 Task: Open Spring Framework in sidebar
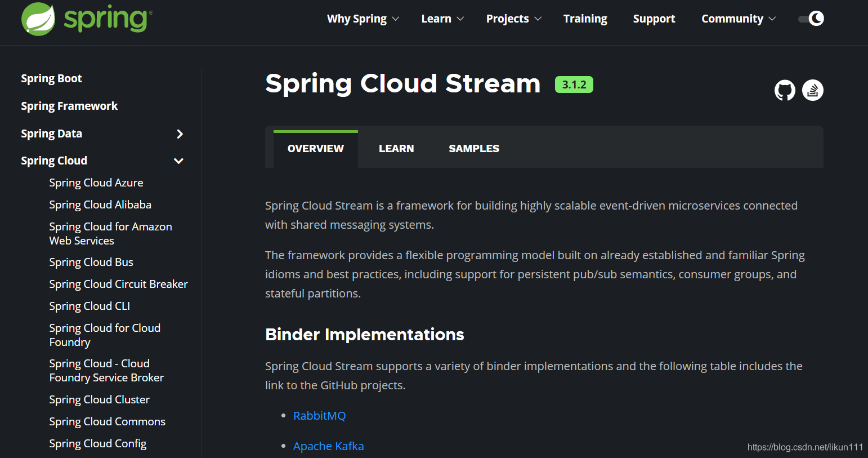[x=69, y=106]
